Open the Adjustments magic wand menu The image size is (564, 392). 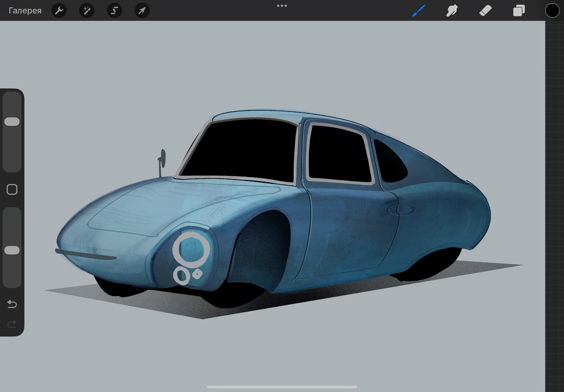(x=86, y=10)
